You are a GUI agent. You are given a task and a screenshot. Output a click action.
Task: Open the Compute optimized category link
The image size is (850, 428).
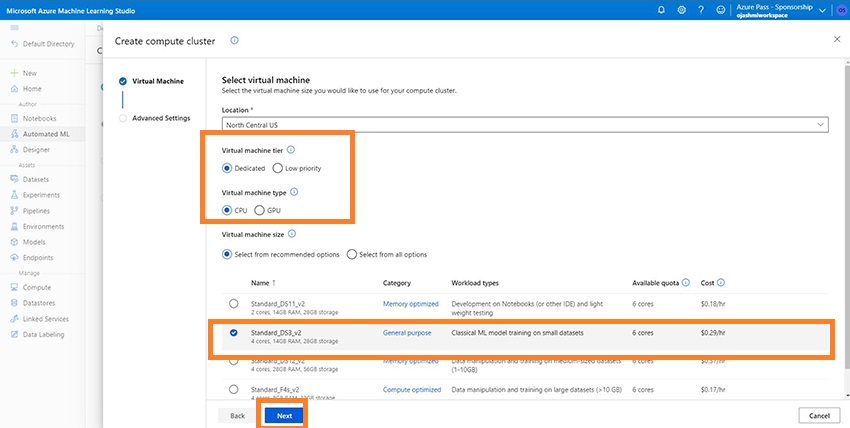411,389
